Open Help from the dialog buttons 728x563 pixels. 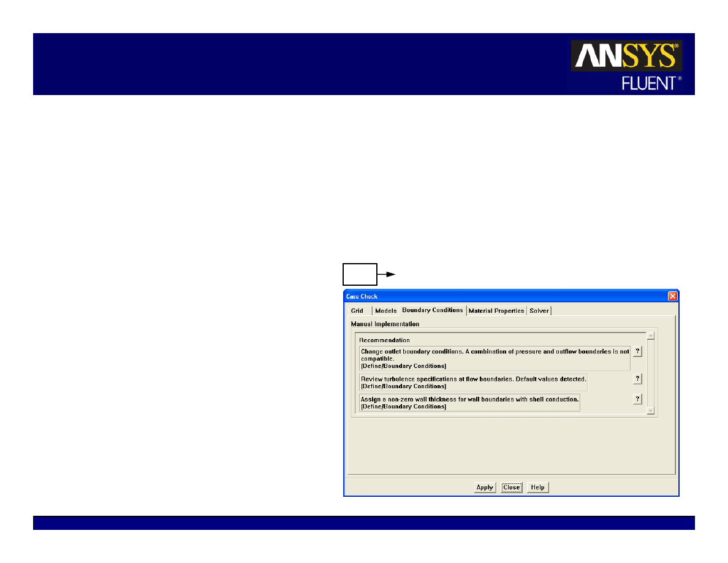click(537, 488)
